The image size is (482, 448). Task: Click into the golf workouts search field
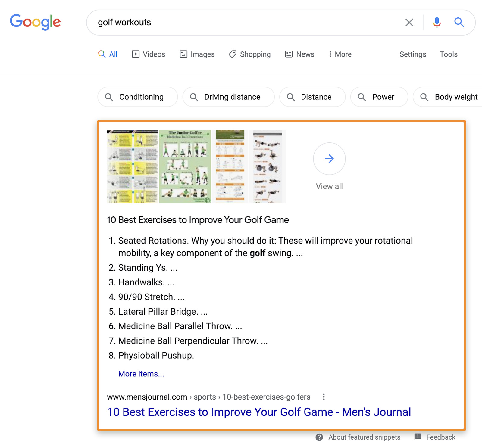coord(241,23)
